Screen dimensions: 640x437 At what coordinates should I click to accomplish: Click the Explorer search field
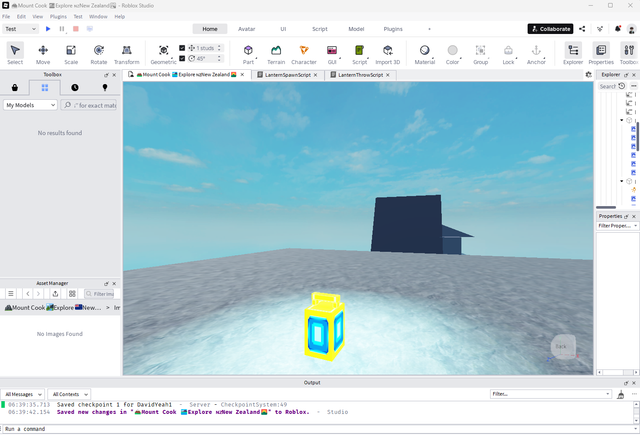click(607, 86)
